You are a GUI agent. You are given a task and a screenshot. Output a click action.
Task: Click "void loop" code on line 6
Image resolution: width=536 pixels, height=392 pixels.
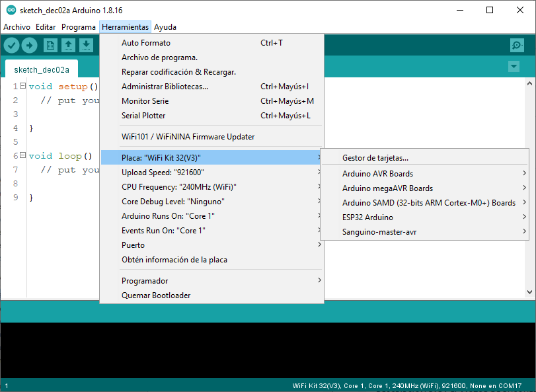(55, 156)
